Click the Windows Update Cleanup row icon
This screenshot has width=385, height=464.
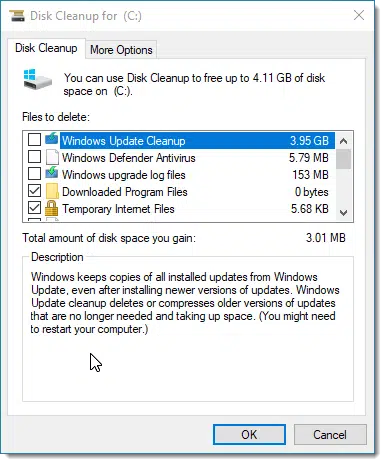coord(52,139)
